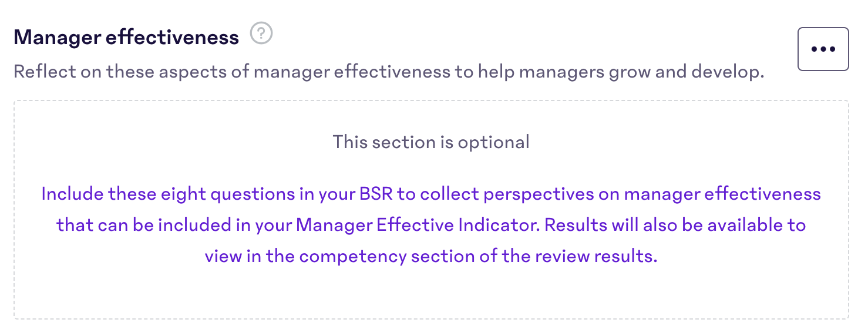Show tooltip icon beside Manager effectiveness heading
Screen dimensions: 868x336
pyautogui.click(x=261, y=33)
